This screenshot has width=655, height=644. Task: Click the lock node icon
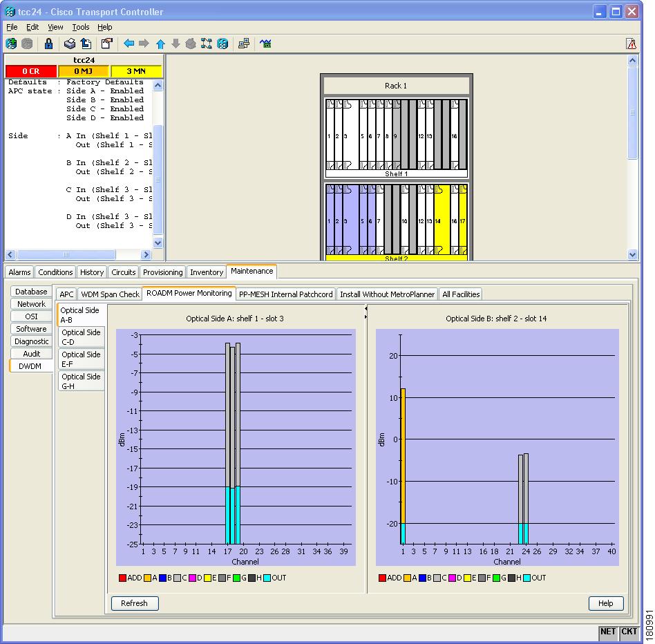[48, 44]
